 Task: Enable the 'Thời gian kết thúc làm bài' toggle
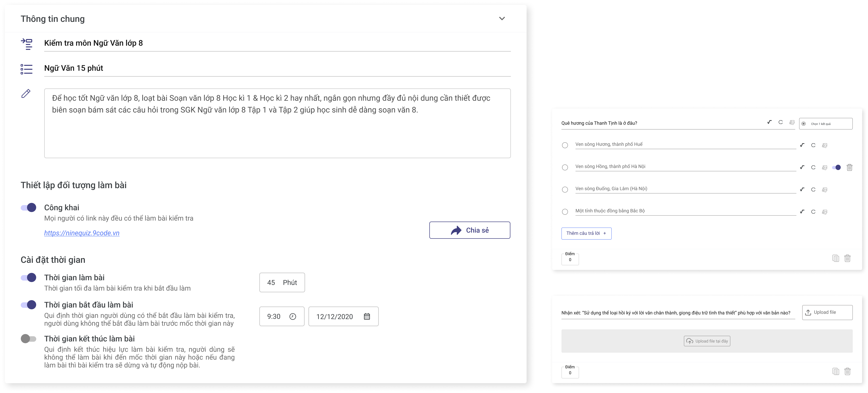(29, 339)
